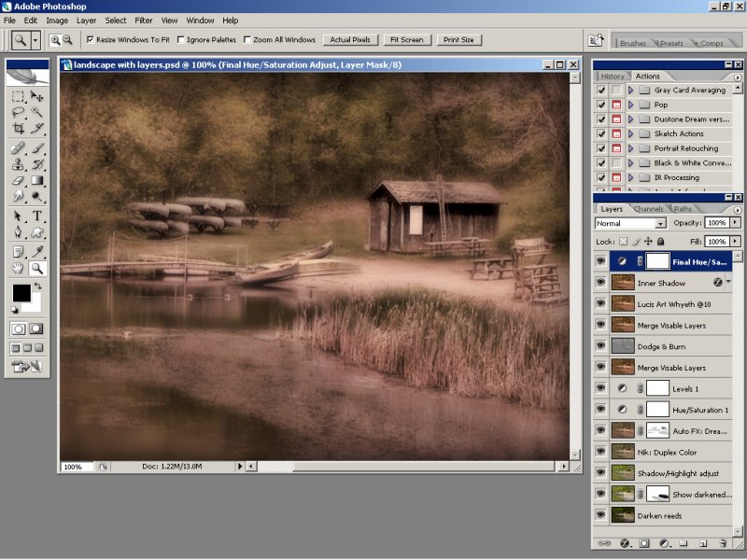Select the Custom Shape tool
The image size is (747, 560).
(x=37, y=232)
